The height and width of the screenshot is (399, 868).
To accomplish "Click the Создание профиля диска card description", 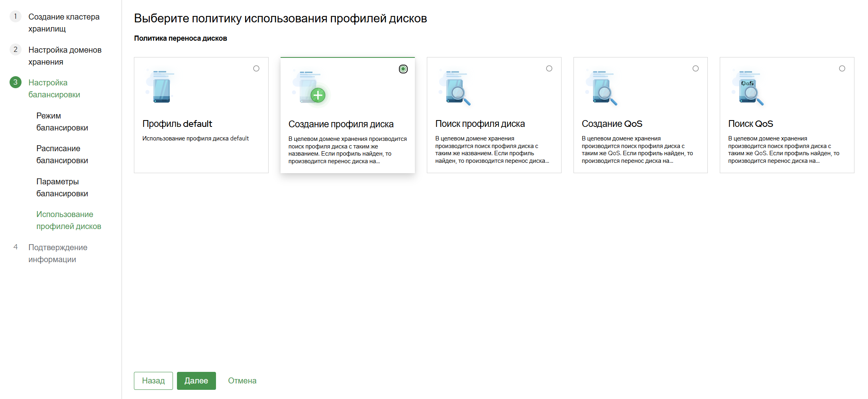I will coord(348,150).
